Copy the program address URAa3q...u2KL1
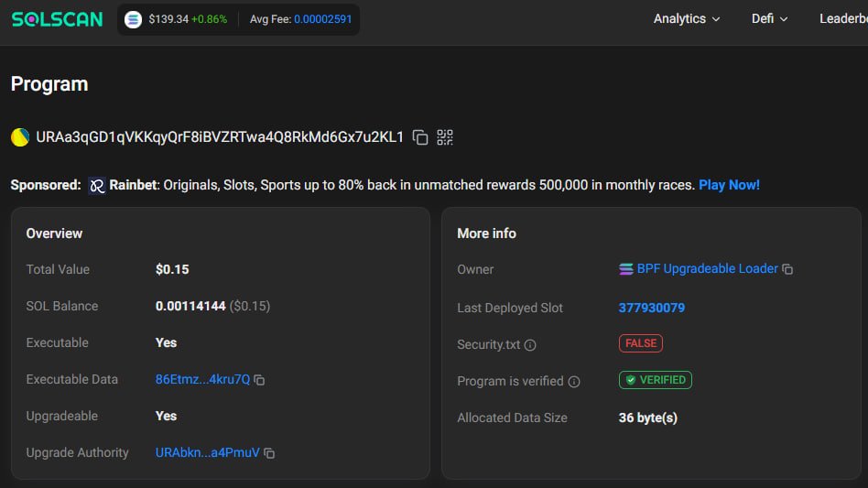868x488 pixels. pos(420,137)
